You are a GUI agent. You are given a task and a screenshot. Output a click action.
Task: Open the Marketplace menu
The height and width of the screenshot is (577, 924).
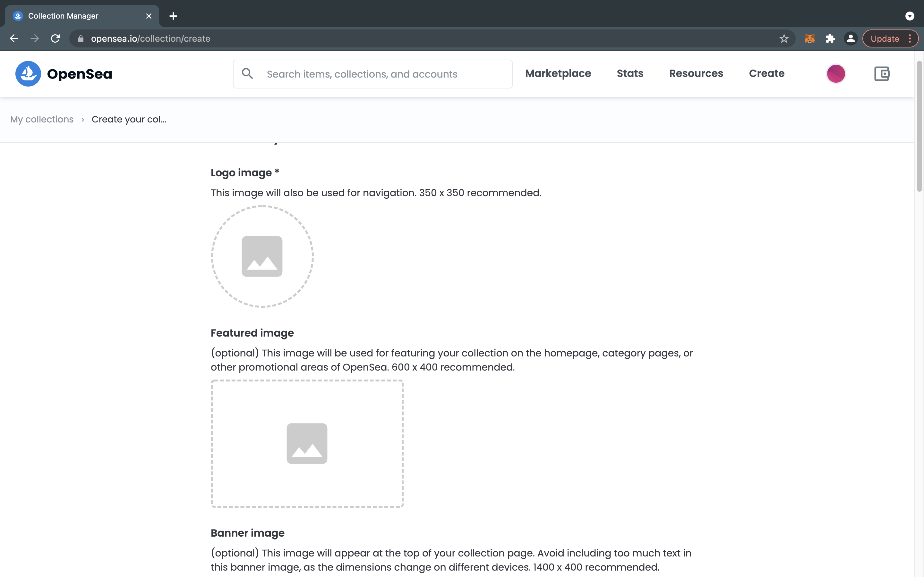click(558, 73)
